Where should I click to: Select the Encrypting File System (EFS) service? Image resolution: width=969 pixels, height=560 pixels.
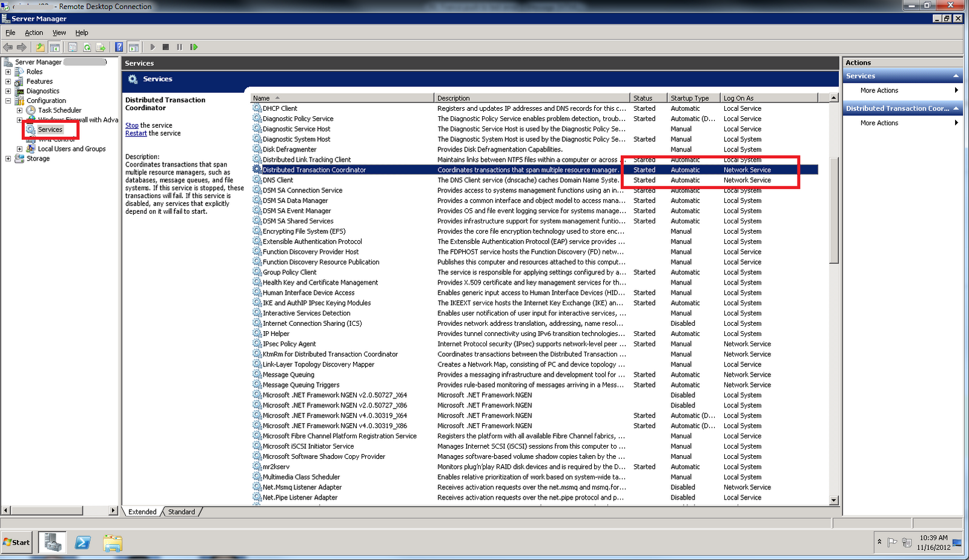tap(535, 231)
